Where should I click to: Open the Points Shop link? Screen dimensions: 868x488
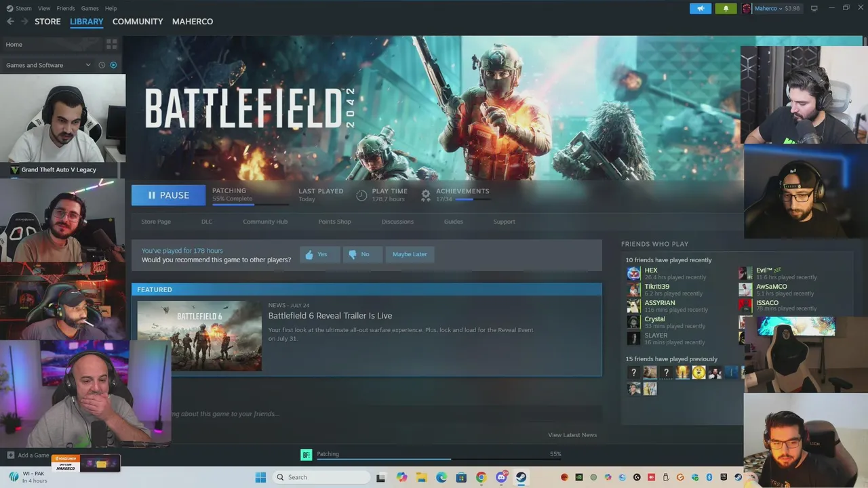click(335, 222)
